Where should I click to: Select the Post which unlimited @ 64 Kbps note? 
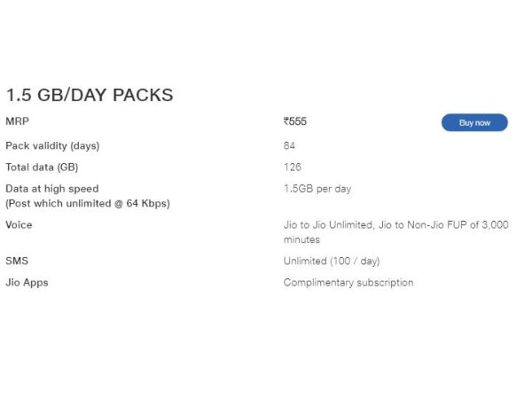(87, 203)
